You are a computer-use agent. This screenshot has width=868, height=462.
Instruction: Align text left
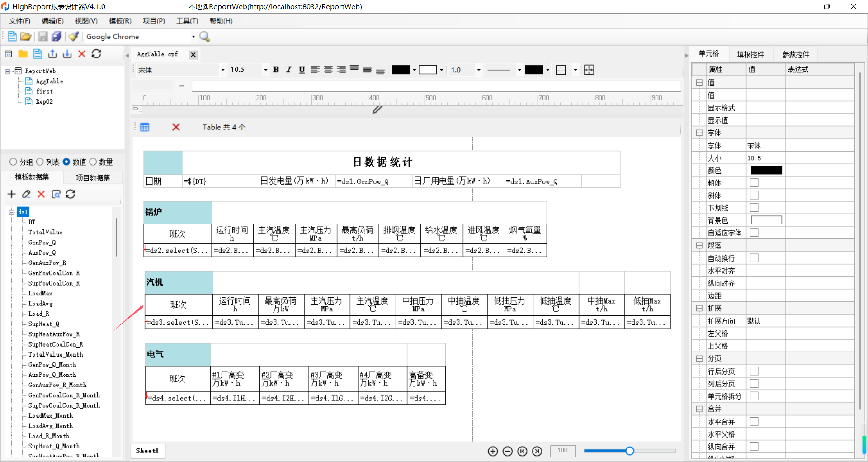[x=315, y=70]
